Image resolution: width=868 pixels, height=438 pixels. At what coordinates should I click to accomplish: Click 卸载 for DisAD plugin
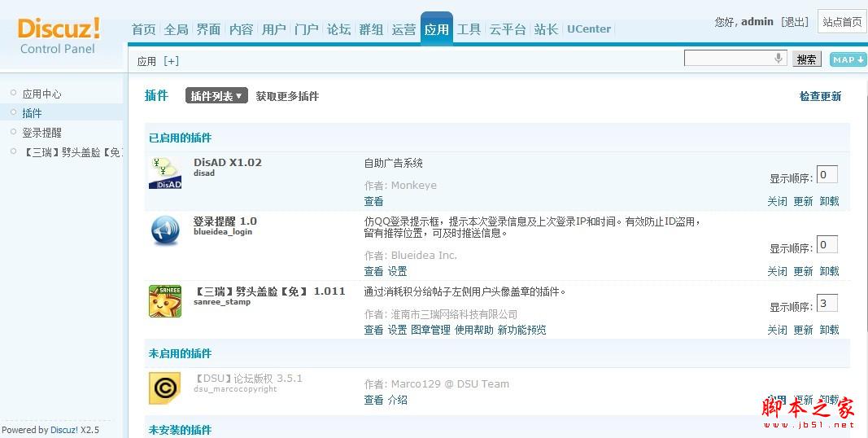829,202
